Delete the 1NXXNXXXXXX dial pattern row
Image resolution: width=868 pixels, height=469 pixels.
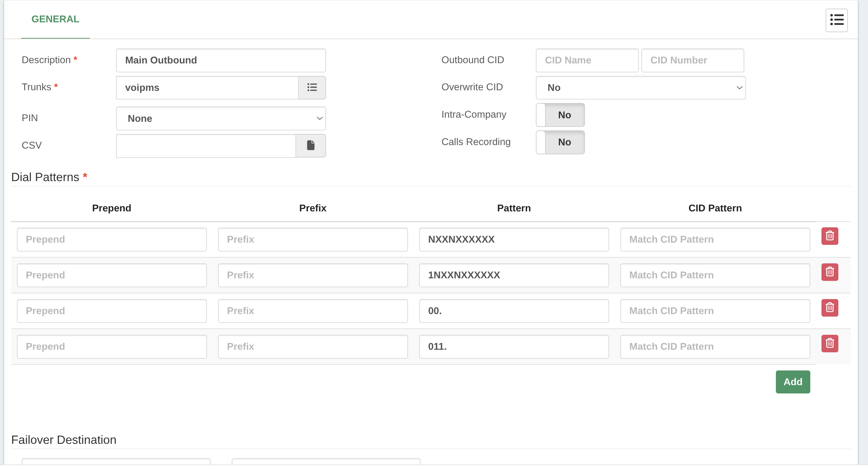pyautogui.click(x=829, y=272)
